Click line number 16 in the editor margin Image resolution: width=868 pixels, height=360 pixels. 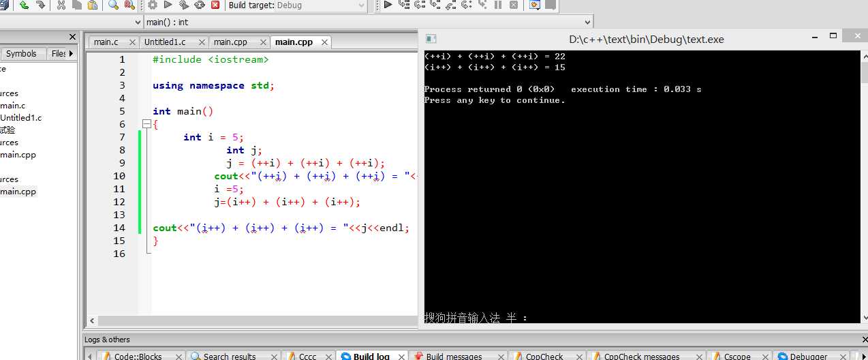tap(119, 254)
